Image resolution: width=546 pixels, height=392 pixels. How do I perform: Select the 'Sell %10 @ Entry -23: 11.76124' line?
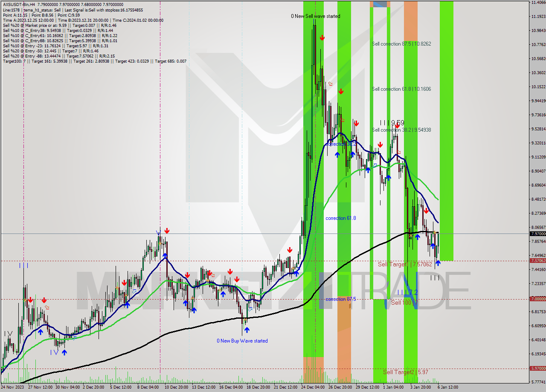[55, 46]
